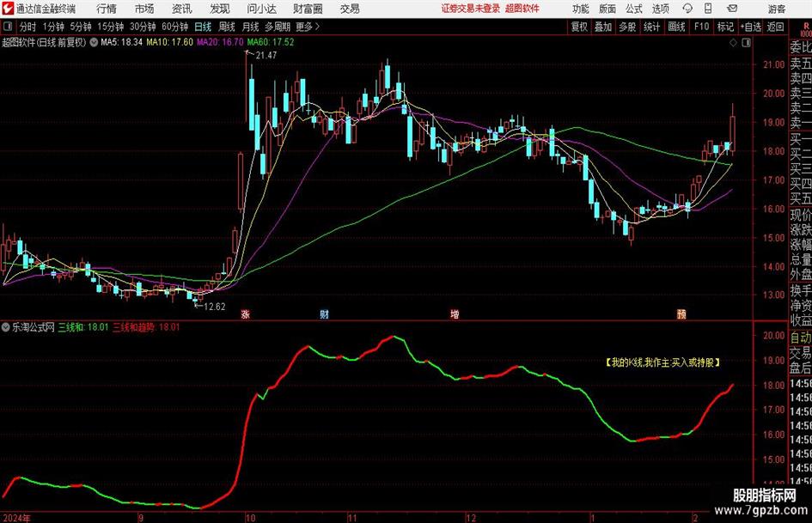Screen dimensions: 812x523
Task: Click the 返回 back button
Action: 775,27
